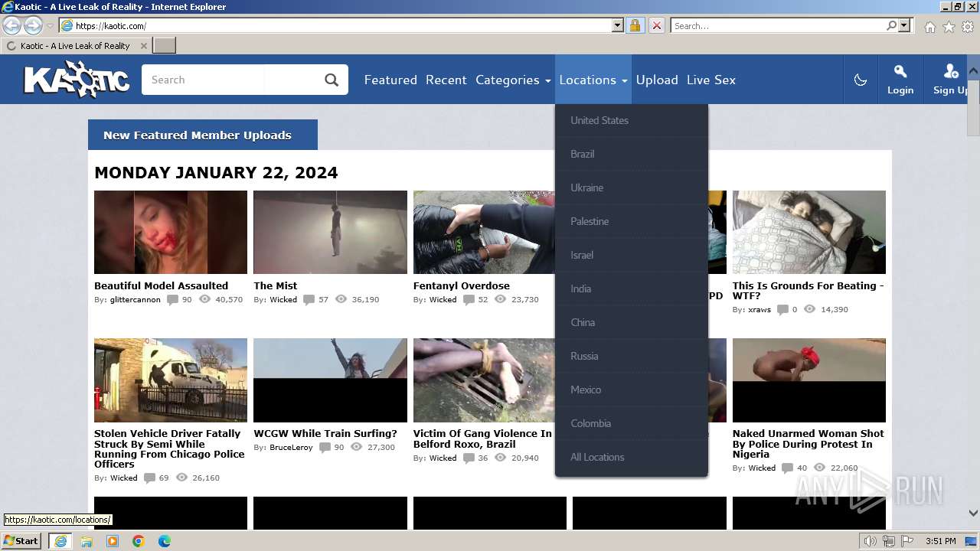Viewport: 980px width, 551px height.
Task: Click the page scroll down arrow
Action: 973,514
